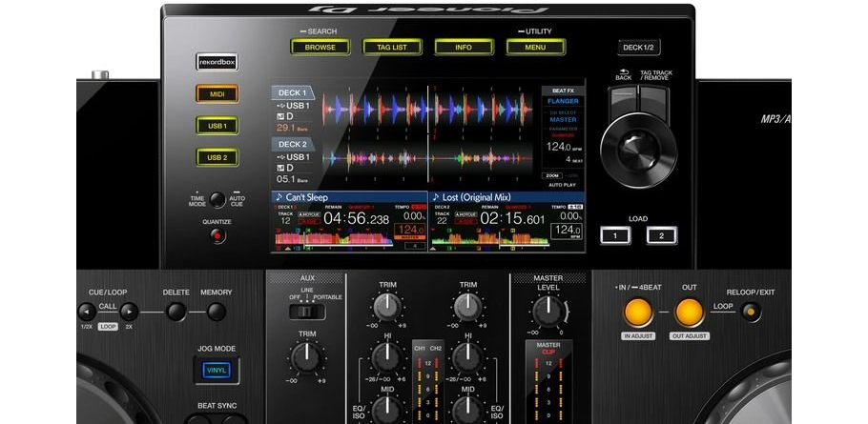Hit the orange IN / 4BEAT loop button

(x=638, y=313)
